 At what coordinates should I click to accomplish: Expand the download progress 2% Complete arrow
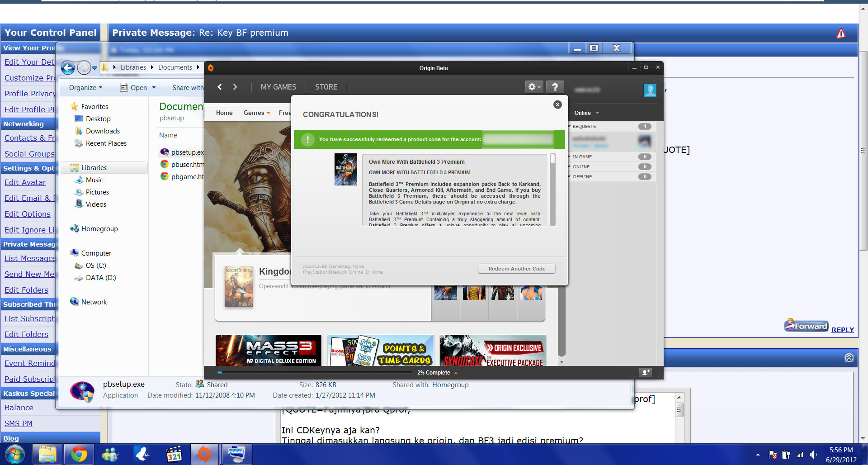point(456,373)
